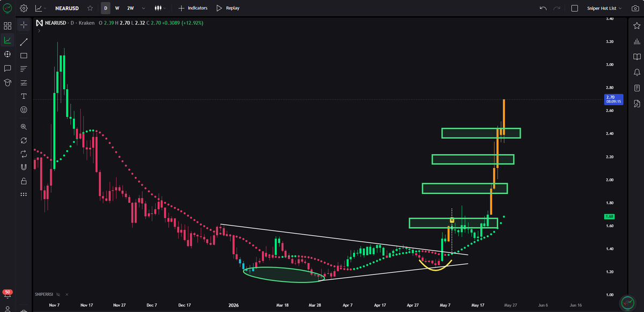Take a chart snapshot with camera icon
Image resolution: width=644 pixels, height=312 pixels.
point(636,8)
